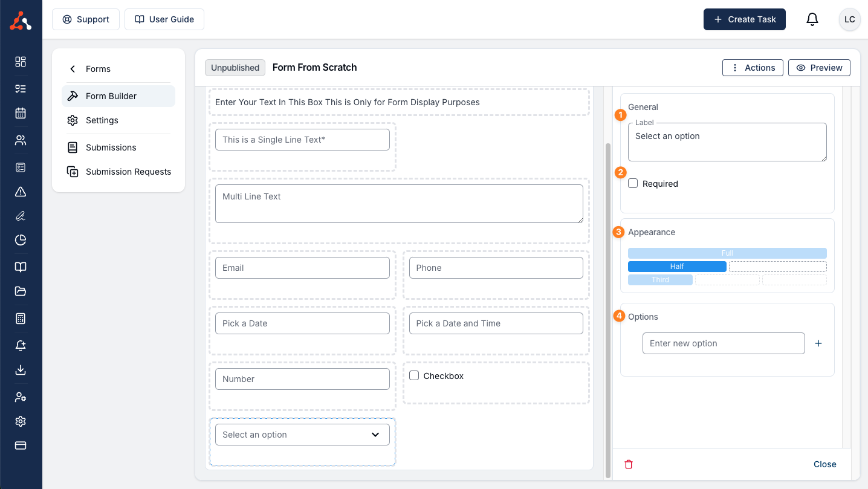Go back via Forms chevron link

pos(91,69)
